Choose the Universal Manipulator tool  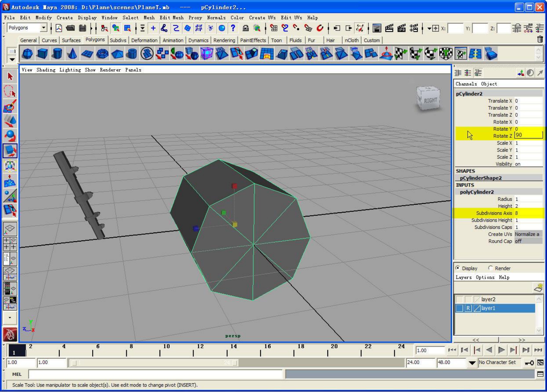[x=10, y=166]
